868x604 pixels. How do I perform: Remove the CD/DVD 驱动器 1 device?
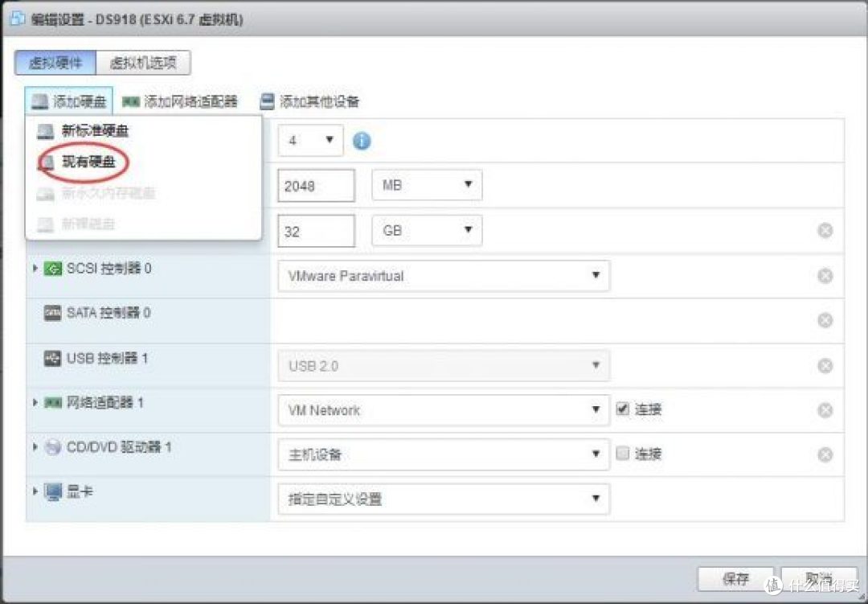click(825, 454)
